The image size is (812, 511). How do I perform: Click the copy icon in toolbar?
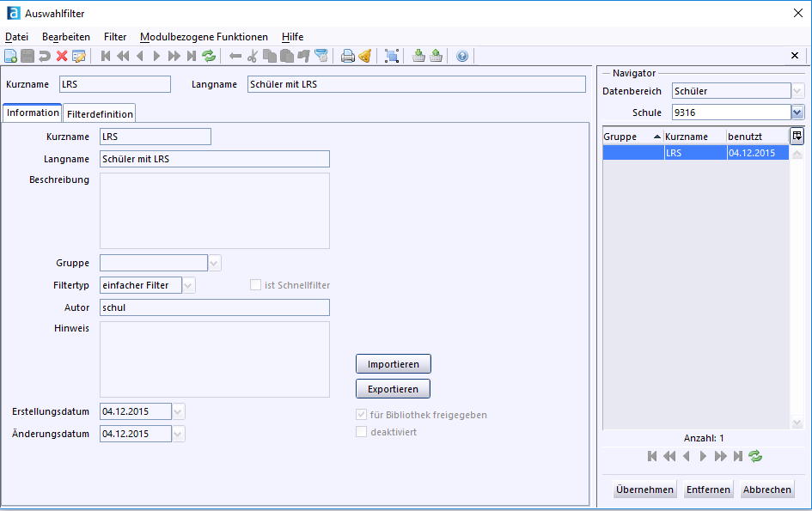[x=269, y=56]
